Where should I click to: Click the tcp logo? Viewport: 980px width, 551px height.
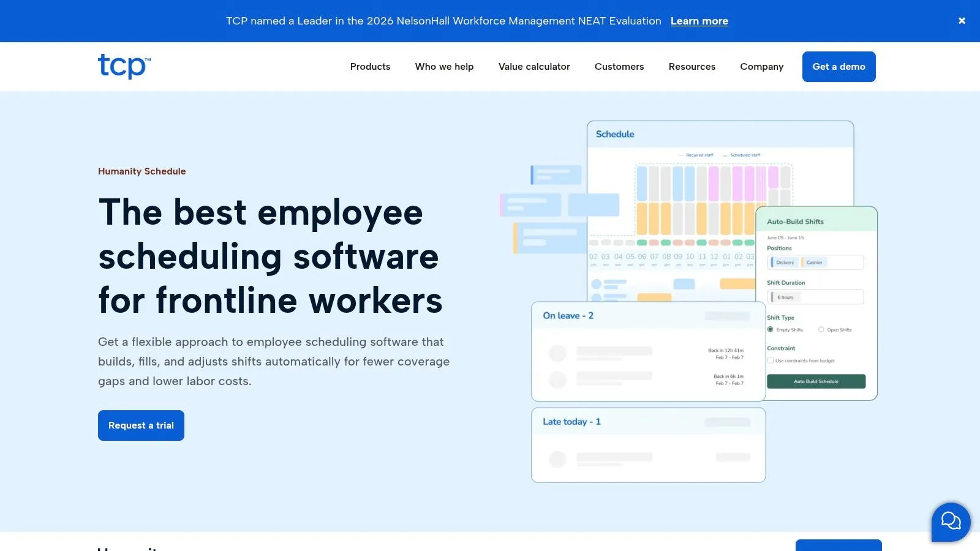click(x=124, y=66)
